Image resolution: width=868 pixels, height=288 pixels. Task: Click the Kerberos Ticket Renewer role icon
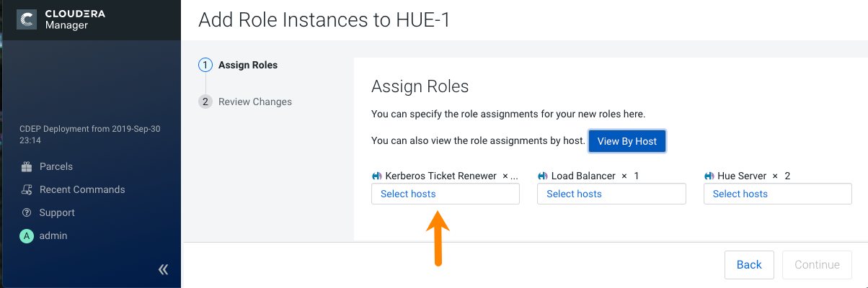[x=376, y=176]
